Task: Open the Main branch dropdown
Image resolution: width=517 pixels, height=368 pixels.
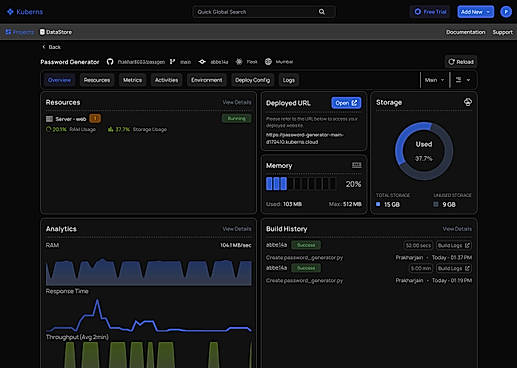Action: coord(434,80)
